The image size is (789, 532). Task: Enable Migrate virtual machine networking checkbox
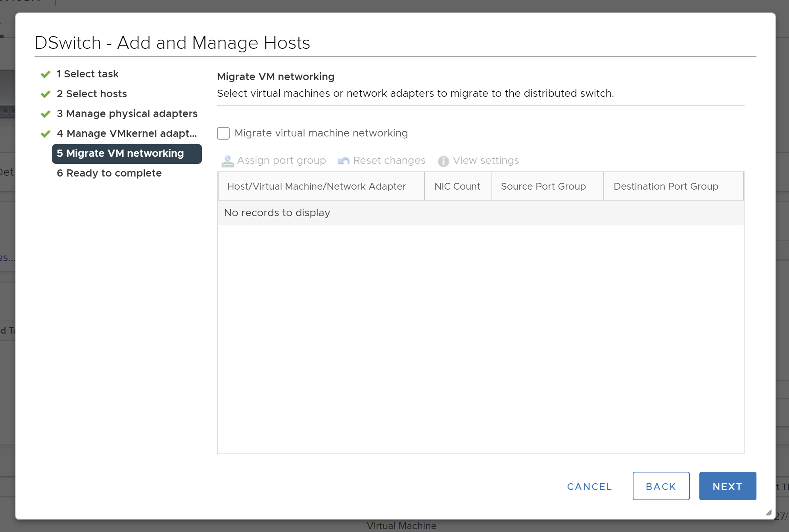tap(223, 133)
